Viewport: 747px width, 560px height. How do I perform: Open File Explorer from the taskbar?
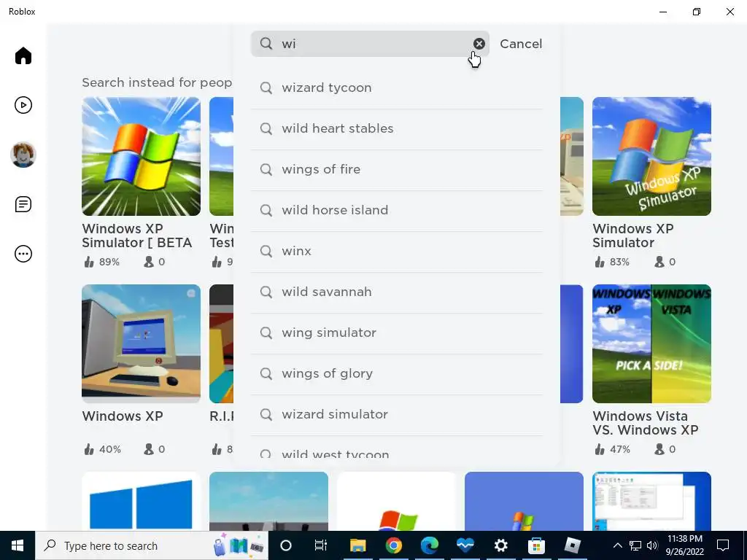tap(357, 545)
